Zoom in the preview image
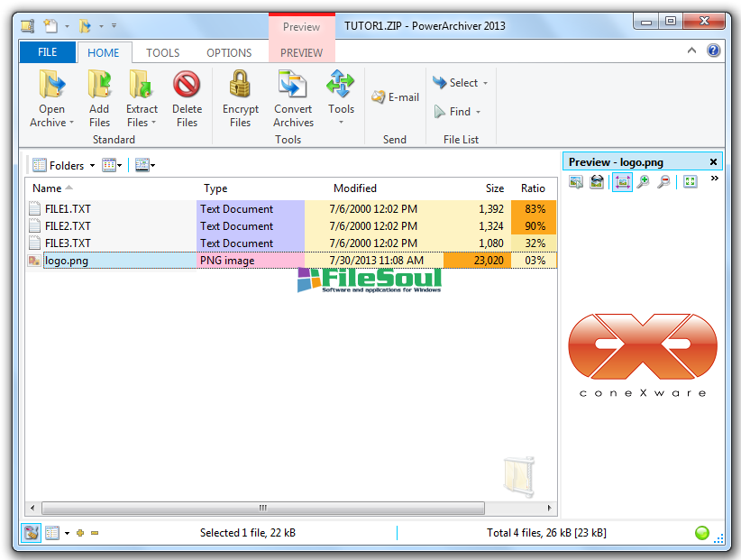The height and width of the screenshot is (560, 741). coord(643,181)
